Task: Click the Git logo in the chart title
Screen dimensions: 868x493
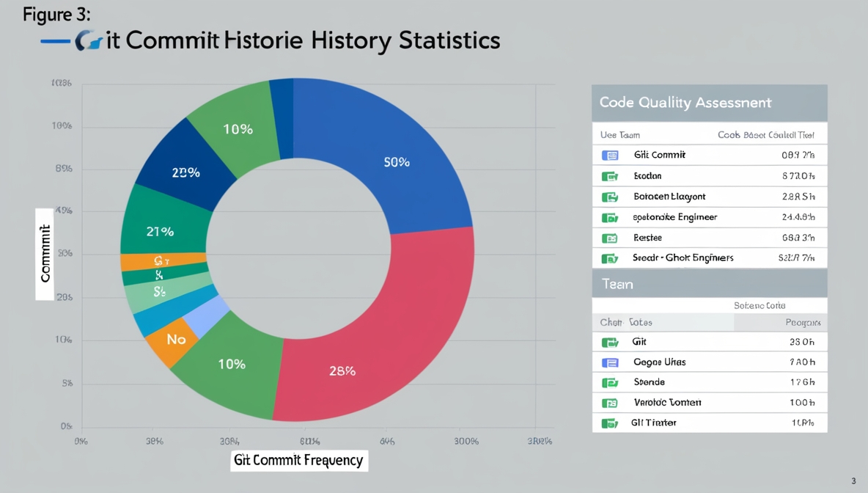Action: 88,41
